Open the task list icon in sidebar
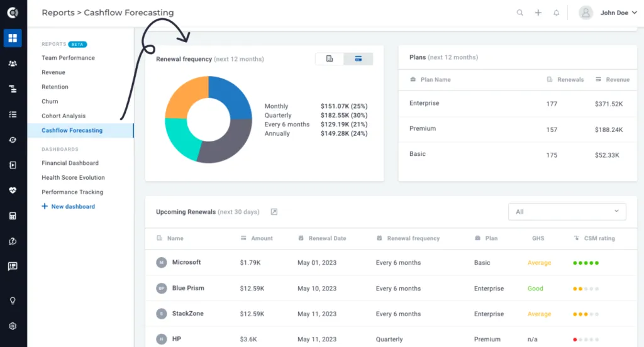644x347 pixels. [13, 114]
